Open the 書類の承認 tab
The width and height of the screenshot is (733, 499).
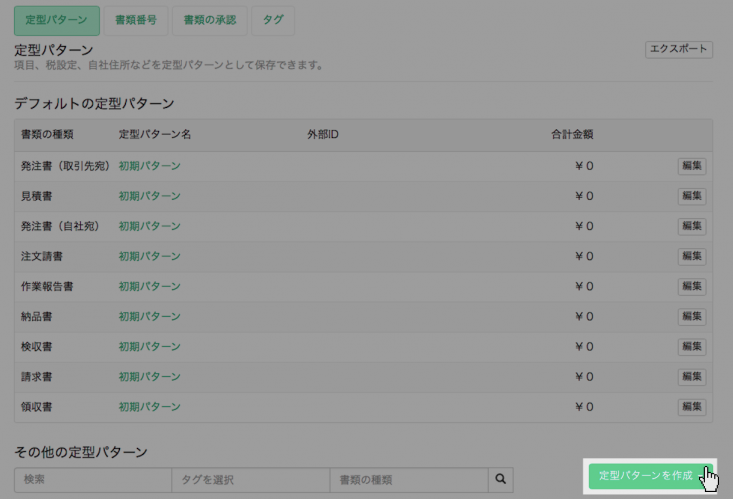[209, 20]
